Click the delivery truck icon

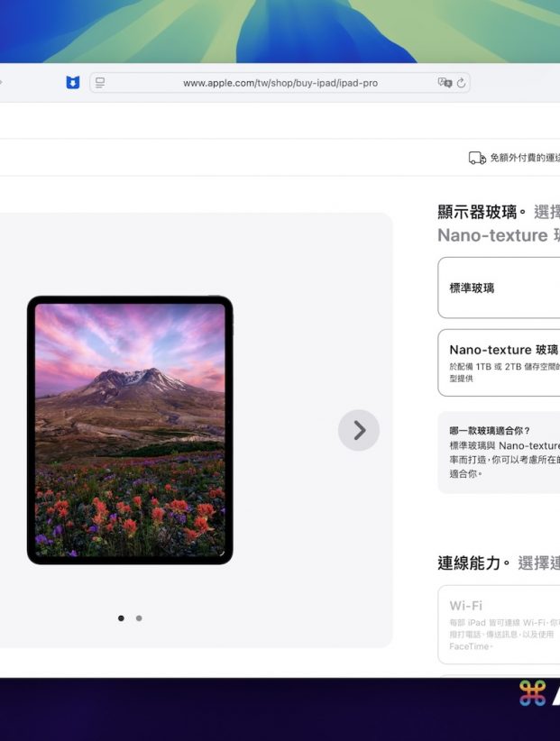[477, 158]
